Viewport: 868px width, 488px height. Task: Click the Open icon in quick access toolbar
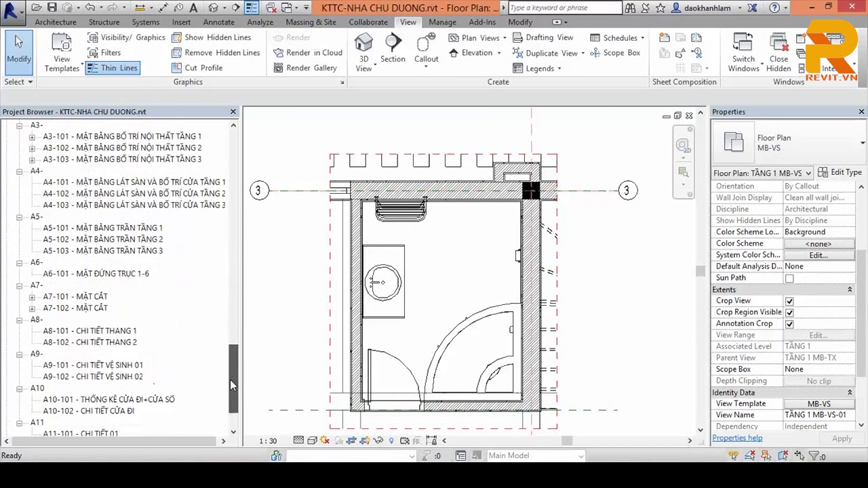pyautogui.click(x=37, y=7)
